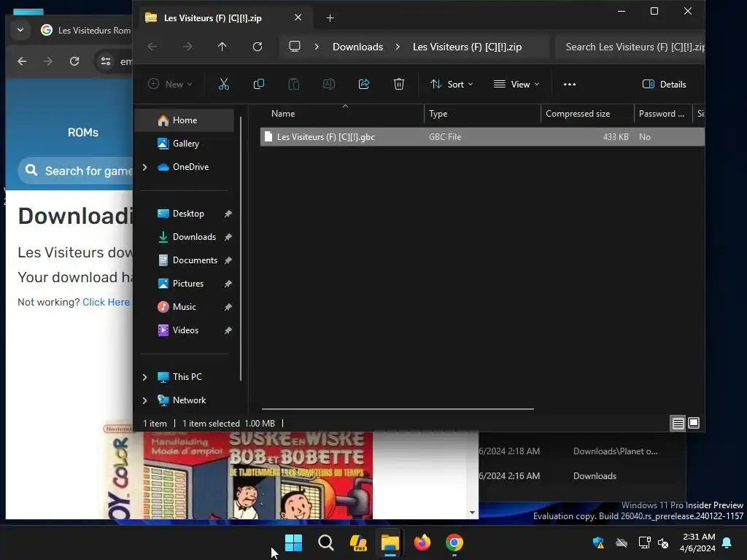747x560 pixels.
Task: Click the pin icon beside Desktop
Action: click(x=228, y=214)
